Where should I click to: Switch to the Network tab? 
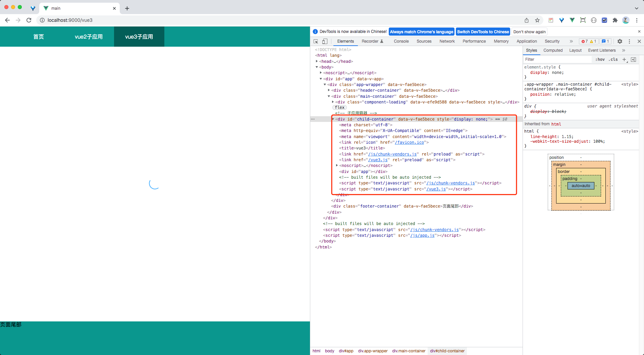pos(447,41)
